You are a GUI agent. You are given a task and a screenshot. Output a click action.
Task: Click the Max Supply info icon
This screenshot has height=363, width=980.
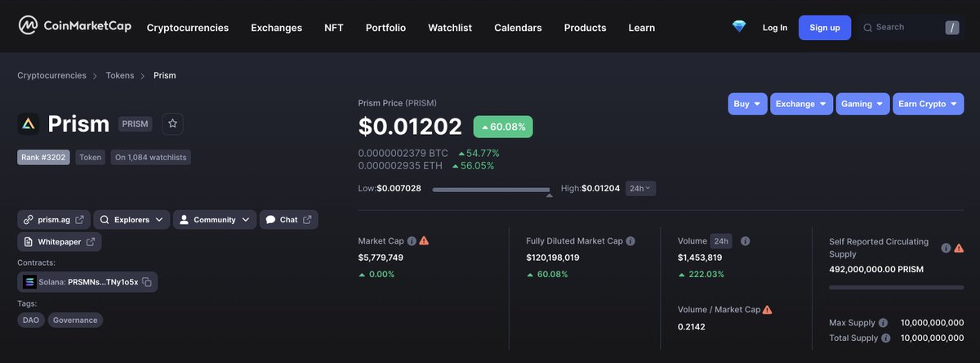point(883,323)
